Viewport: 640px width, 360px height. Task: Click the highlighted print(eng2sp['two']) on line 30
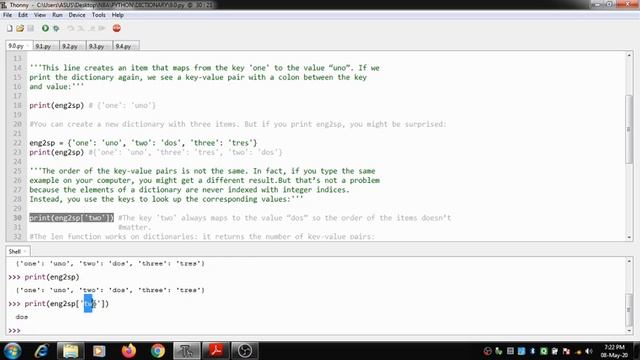pos(71,218)
